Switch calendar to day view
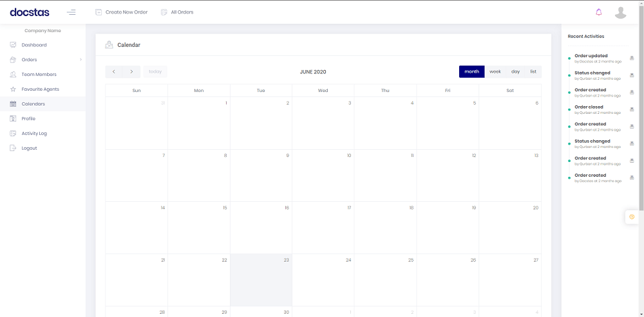The image size is (644, 317). 515,71
